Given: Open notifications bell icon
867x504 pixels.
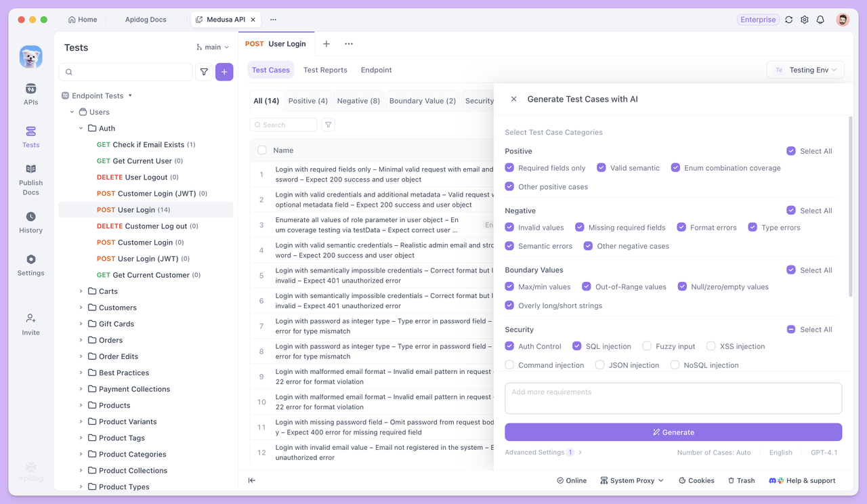Looking at the screenshot, I should click(820, 20).
